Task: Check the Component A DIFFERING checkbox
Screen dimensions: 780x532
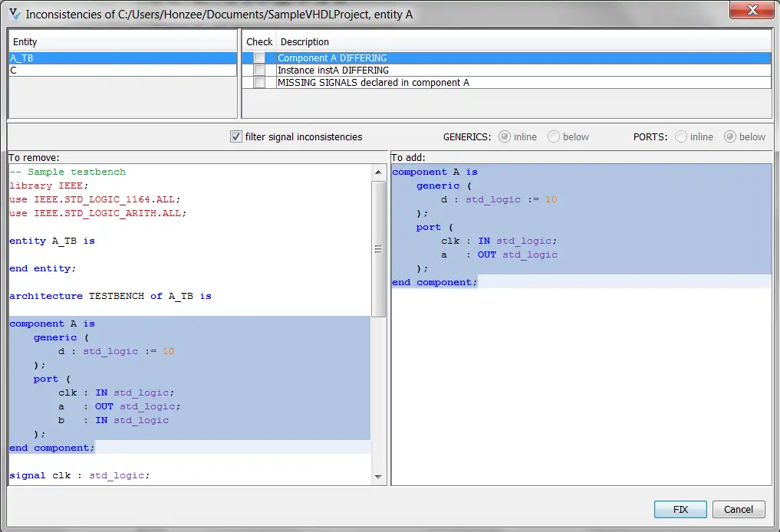Action: pos(259,58)
